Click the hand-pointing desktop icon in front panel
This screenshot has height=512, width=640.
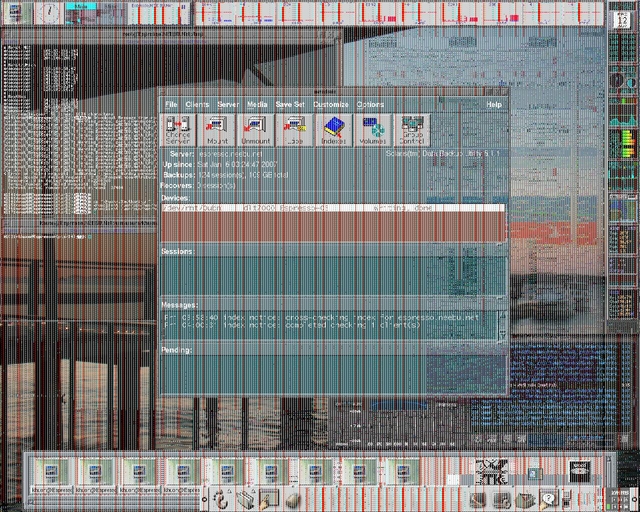[x=269, y=500]
